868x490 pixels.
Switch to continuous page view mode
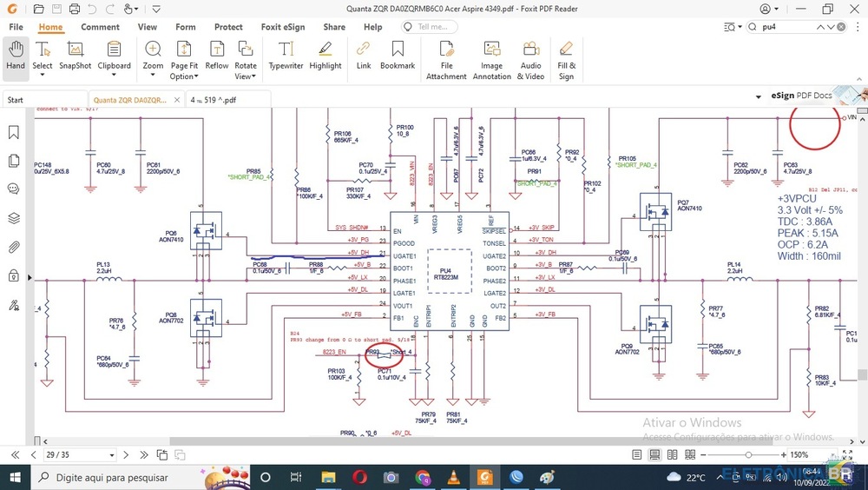tap(654, 454)
